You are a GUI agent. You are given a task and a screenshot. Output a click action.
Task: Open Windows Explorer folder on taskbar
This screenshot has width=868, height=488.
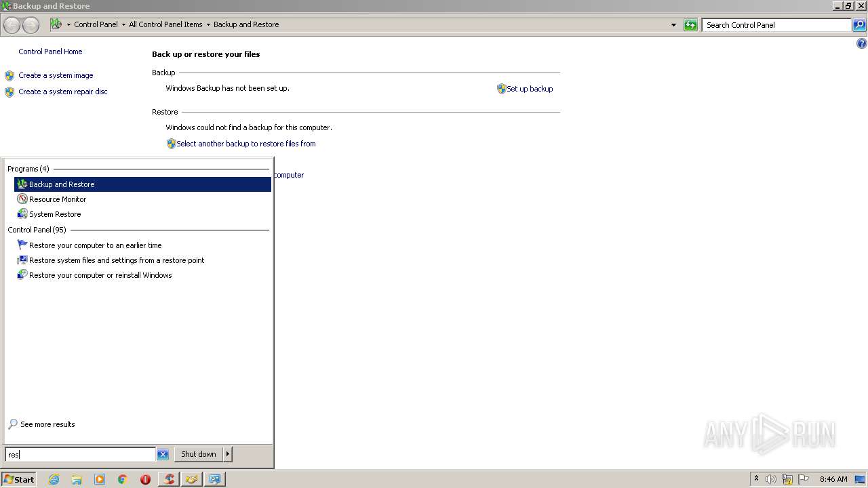point(77,479)
